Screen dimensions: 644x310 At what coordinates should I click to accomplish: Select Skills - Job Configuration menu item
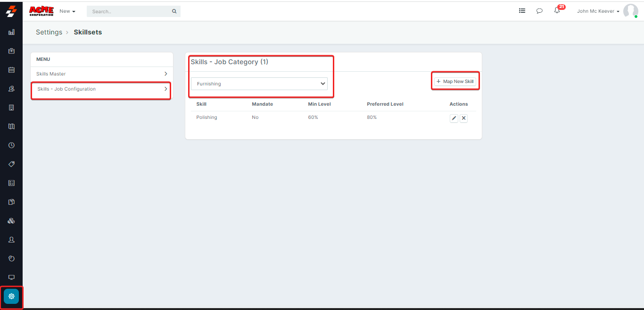coord(102,89)
